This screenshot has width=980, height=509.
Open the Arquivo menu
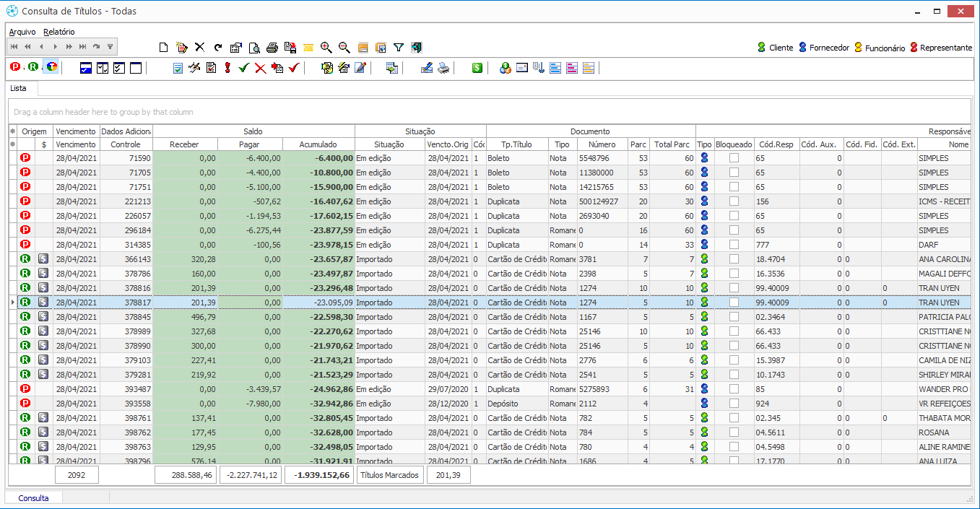coord(22,32)
